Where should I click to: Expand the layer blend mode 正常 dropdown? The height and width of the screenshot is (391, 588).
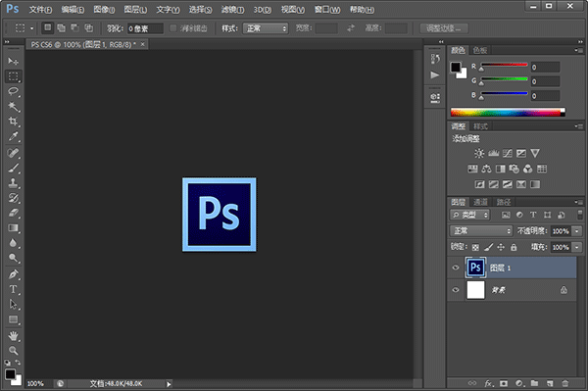point(481,231)
